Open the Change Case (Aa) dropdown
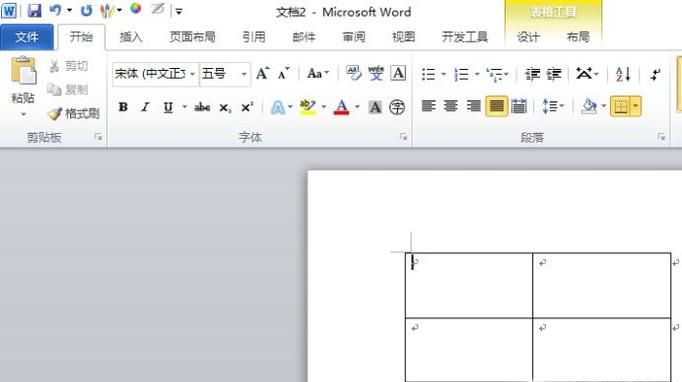Viewport: 682px width, 382px height. (318, 74)
